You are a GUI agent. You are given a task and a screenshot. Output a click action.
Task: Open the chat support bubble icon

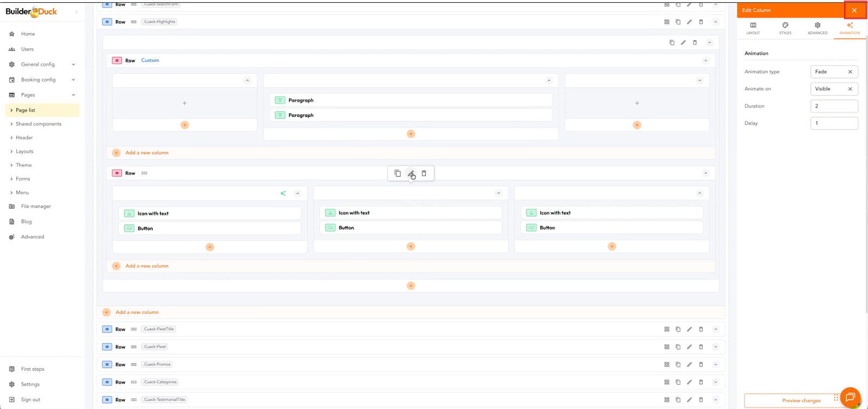(x=850, y=398)
